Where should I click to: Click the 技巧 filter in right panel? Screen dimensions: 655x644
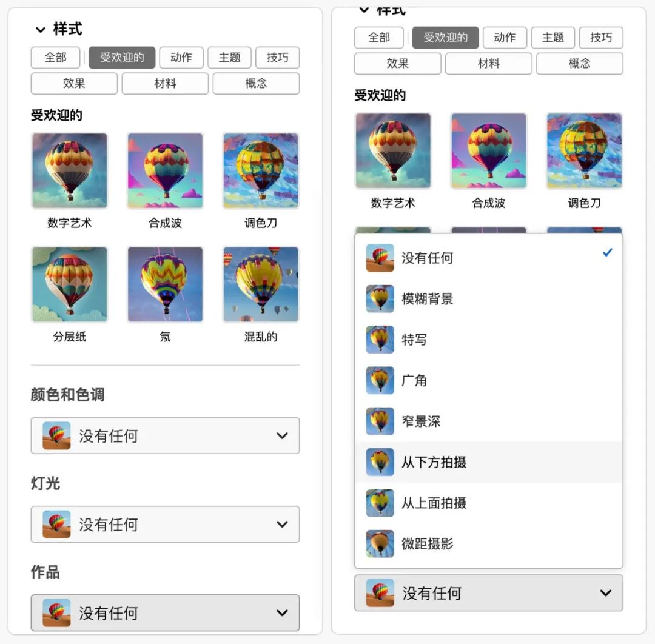(x=600, y=38)
